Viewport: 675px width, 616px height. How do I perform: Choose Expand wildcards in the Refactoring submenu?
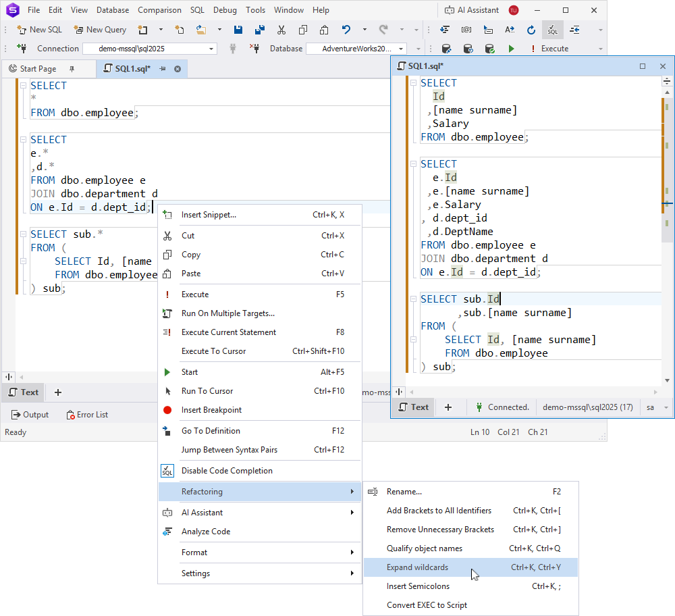470,567
